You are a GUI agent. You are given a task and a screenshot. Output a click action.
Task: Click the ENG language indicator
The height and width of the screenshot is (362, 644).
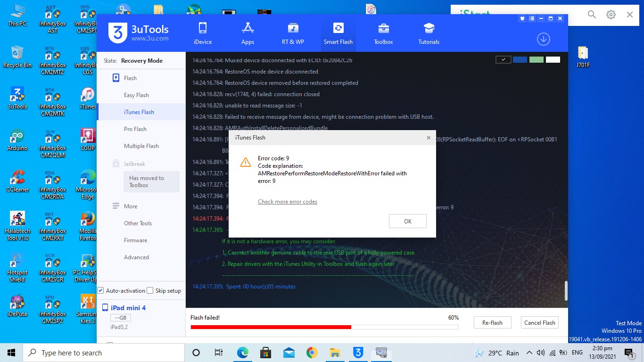pos(577,353)
